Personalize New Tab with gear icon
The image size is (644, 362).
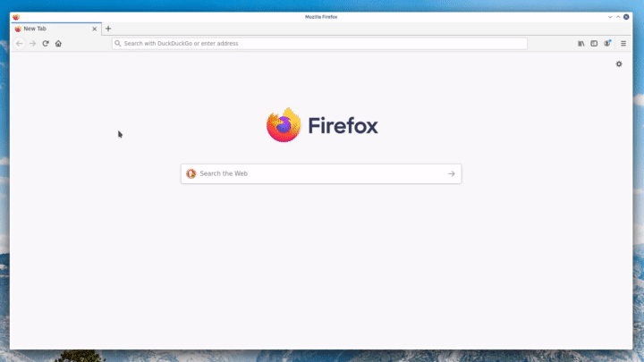619,64
